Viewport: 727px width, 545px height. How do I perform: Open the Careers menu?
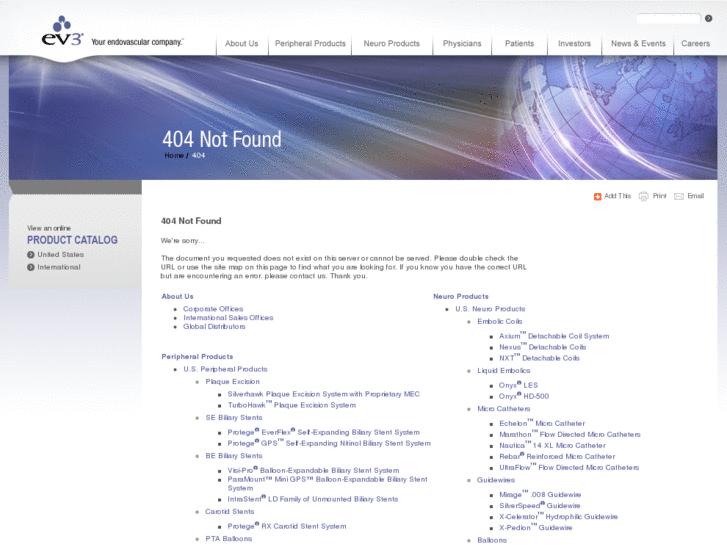pyautogui.click(x=695, y=44)
